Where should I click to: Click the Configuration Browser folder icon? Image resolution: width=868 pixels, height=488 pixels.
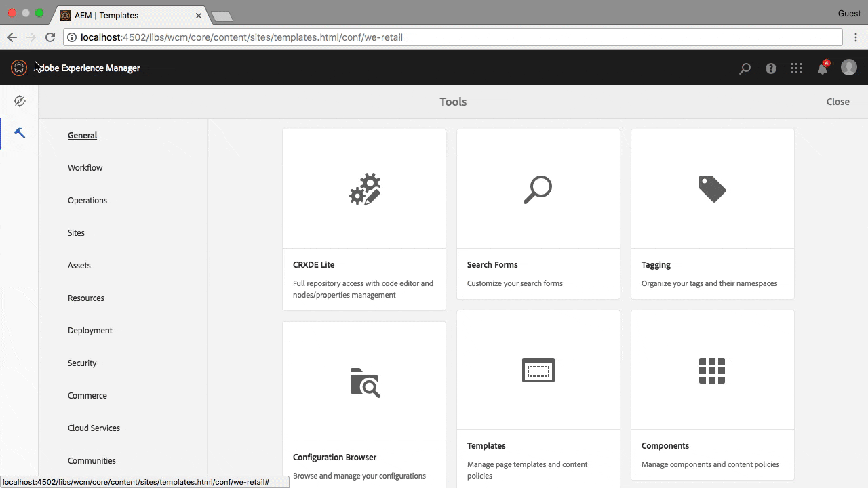(x=365, y=382)
